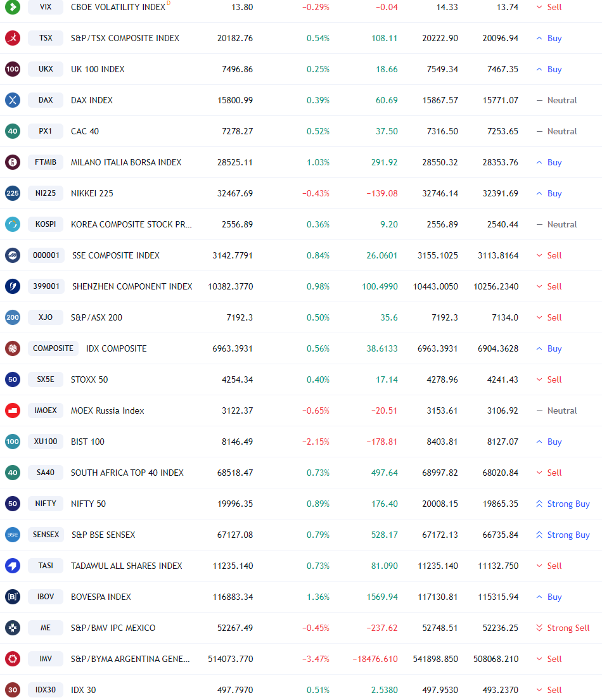
Task: Open STOXX 50 name link
Action: click(89, 379)
